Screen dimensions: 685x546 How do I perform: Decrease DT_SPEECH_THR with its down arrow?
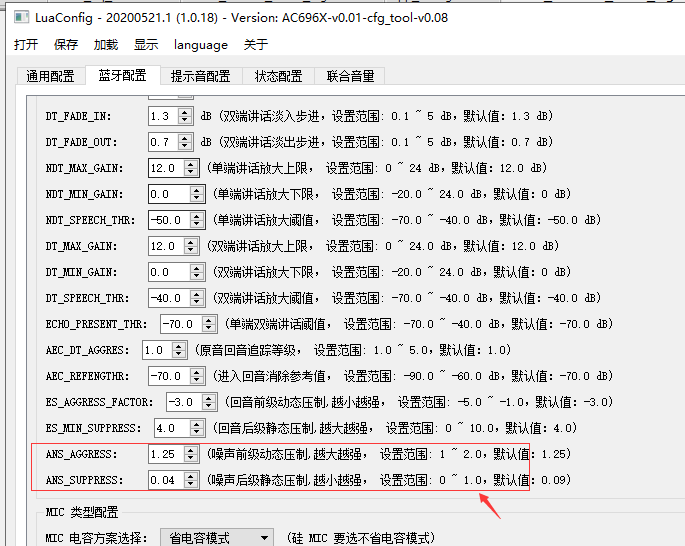pyautogui.click(x=197, y=302)
